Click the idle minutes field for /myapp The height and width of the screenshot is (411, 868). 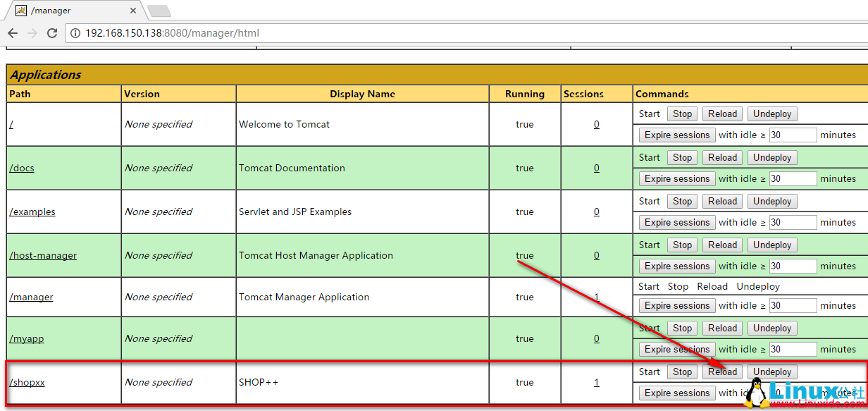click(793, 349)
